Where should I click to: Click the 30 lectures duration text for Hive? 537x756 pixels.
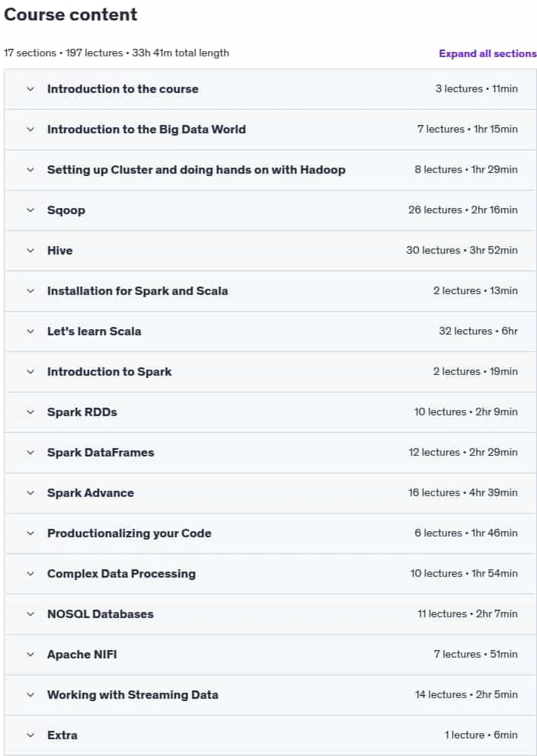tap(462, 250)
